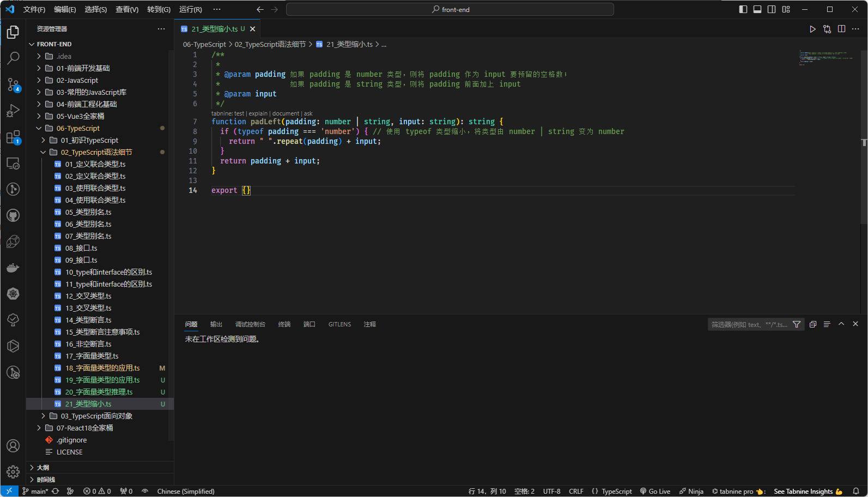Open the Manage settings gear icon
Viewport: 868px width, 497px height.
tap(13, 471)
